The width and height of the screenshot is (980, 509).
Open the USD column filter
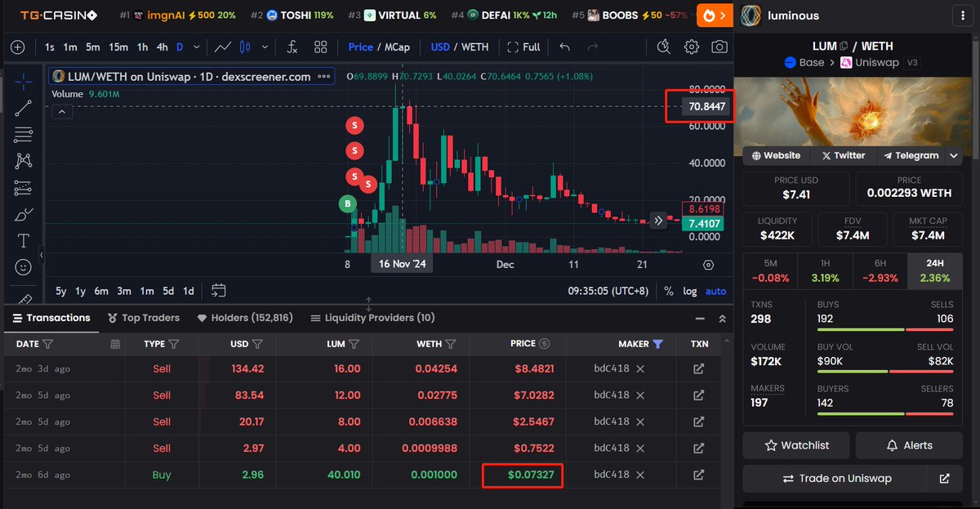coord(257,344)
